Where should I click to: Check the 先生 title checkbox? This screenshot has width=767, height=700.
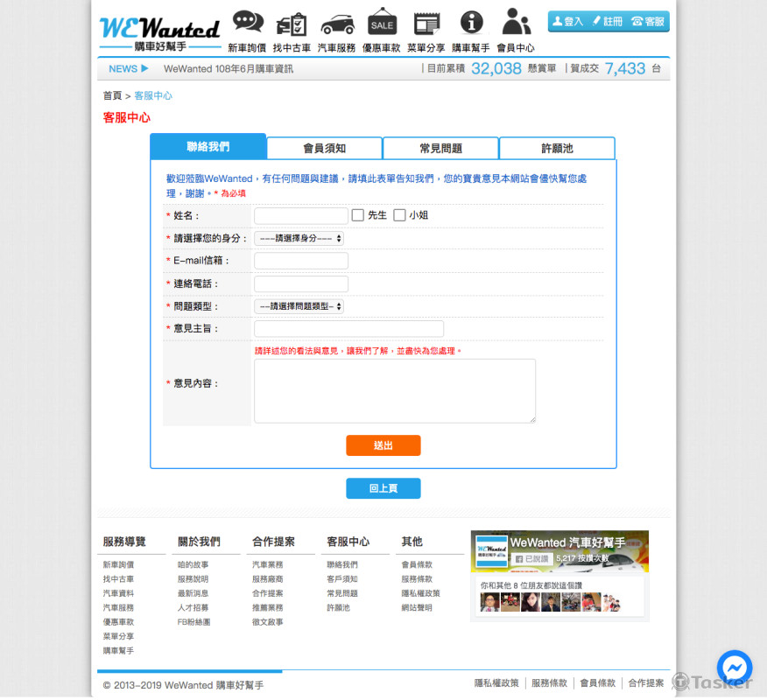point(356,214)
